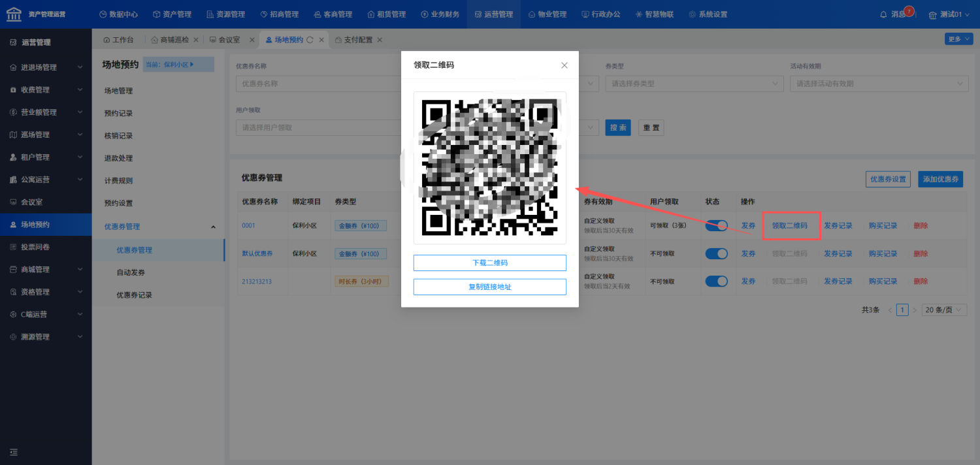Screen dimensions: 980x465
Task: Open the 券类型 dropdown
Action: [694, 84]
